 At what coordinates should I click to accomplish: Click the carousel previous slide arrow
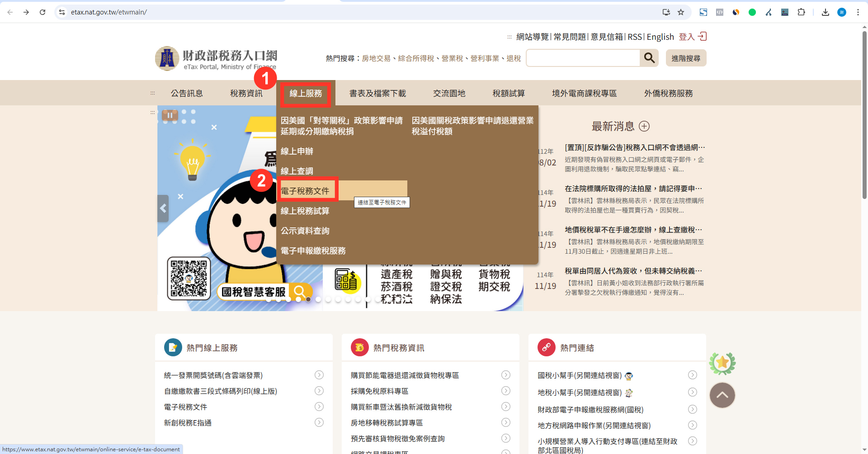[163, 208]
